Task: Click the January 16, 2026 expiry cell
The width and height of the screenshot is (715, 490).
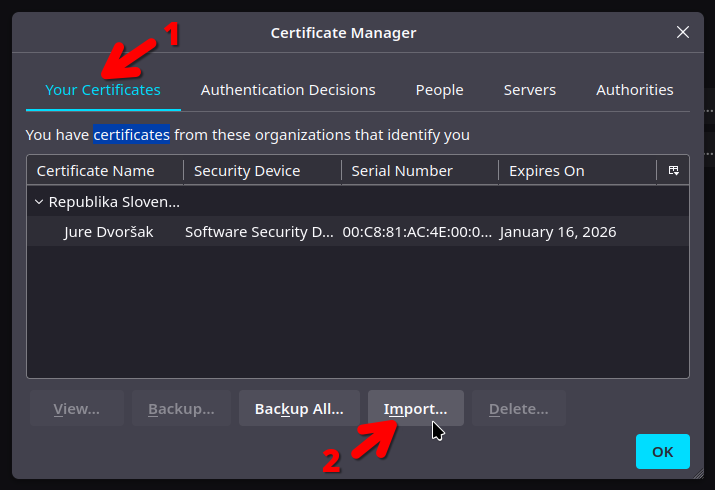Action: tap(557, 232)
